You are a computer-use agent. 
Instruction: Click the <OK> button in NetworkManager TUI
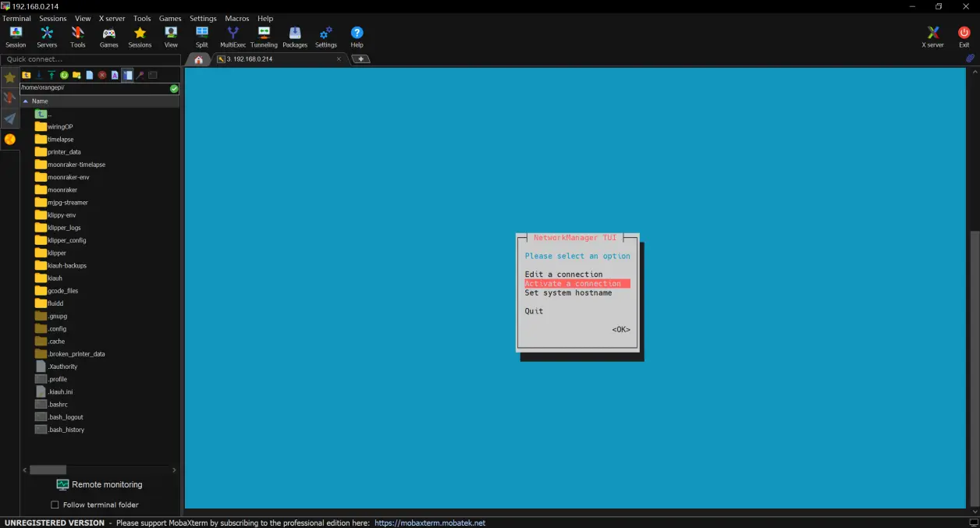pyautogui.click(x=621, y=330)
